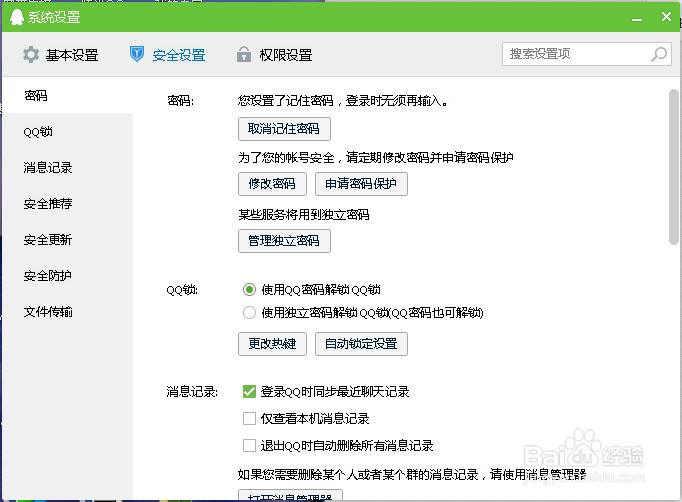This screenshot has height=502, width=682.
Task: Click the gear icon for 基本设置
Action: point(31,55)
